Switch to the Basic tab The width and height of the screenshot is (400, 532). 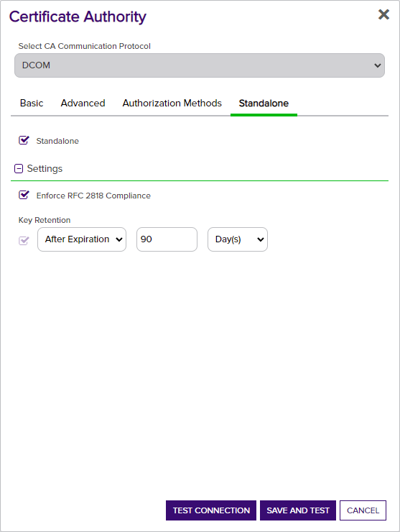32,103
